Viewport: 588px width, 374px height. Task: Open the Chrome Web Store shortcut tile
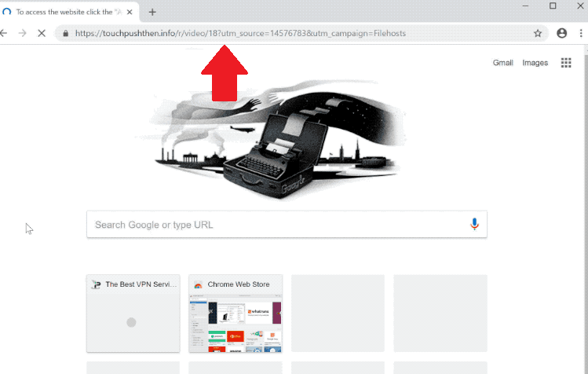click(x=235, y=313)
